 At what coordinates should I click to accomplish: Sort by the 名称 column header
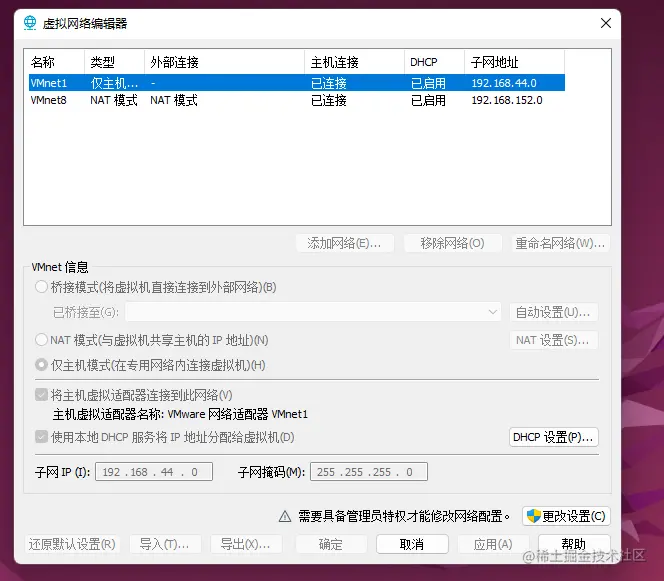click(54, 62)
